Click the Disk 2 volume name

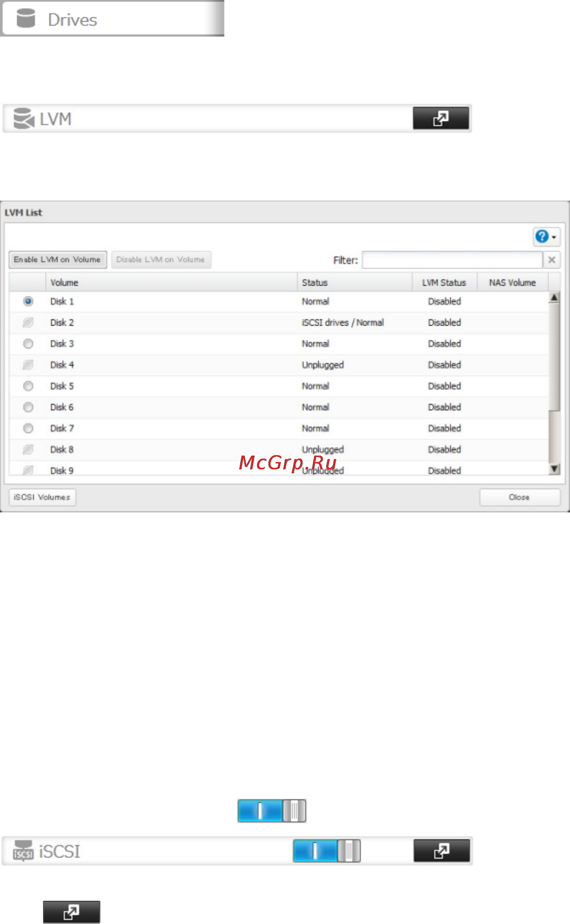click(x=62, y=323)
